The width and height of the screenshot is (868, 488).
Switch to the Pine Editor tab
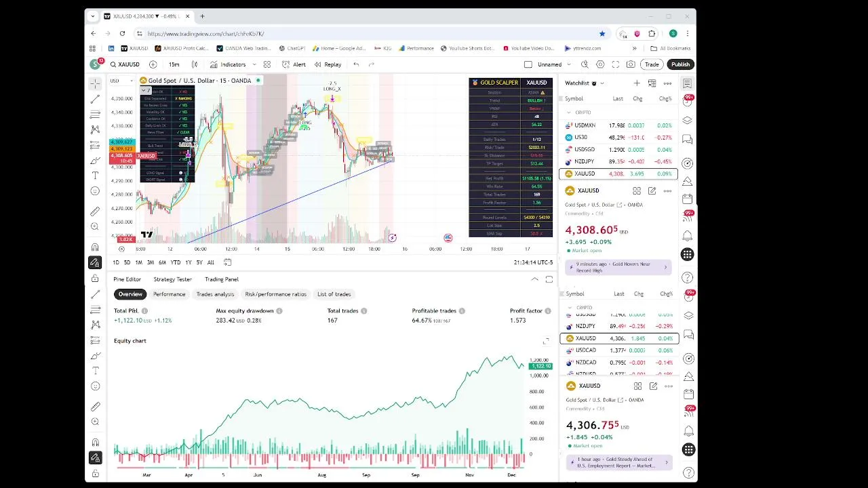click(x=127, y=279)
